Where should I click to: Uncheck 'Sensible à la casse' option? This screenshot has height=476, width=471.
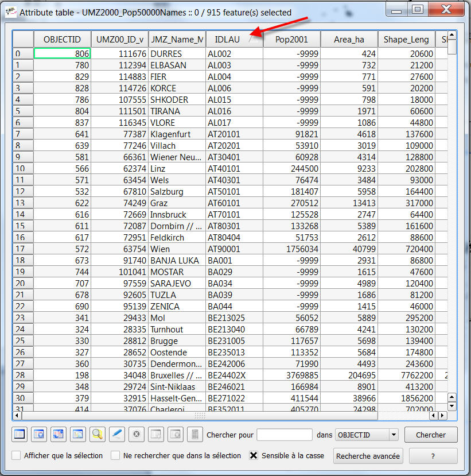click(x=254, y=455)
